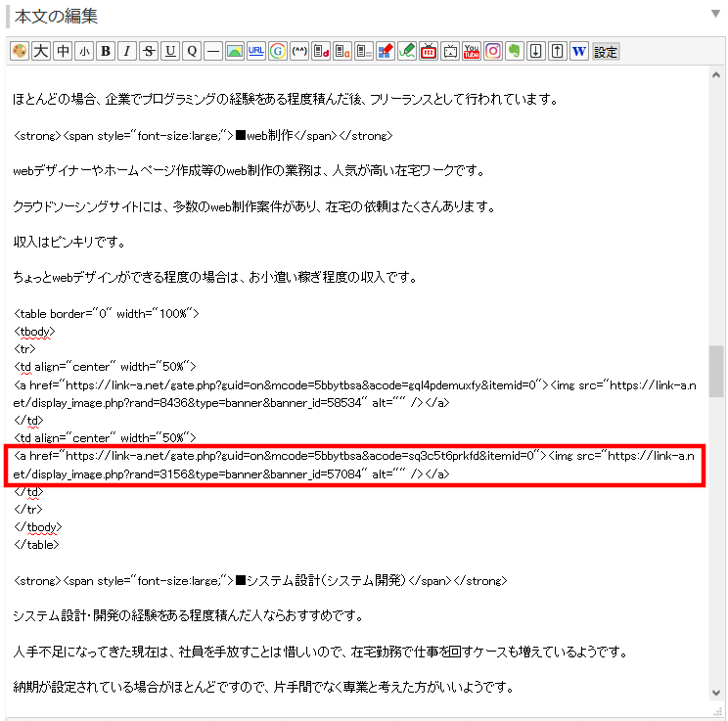Screen dimensions: 728x721
Task: Click the vertical scrollbar thumb
Action: click(x=716, y=371)
